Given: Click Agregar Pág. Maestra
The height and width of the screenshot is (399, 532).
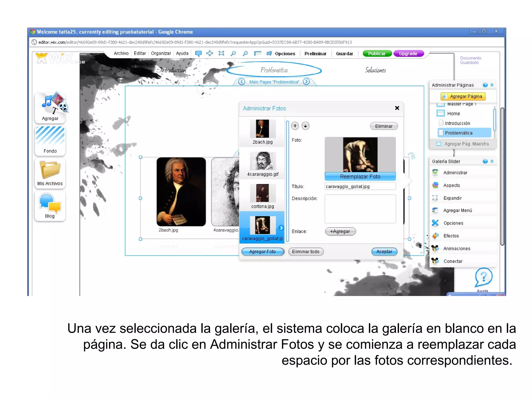Looking at the screenshot, I should click(x=463, y=144).
